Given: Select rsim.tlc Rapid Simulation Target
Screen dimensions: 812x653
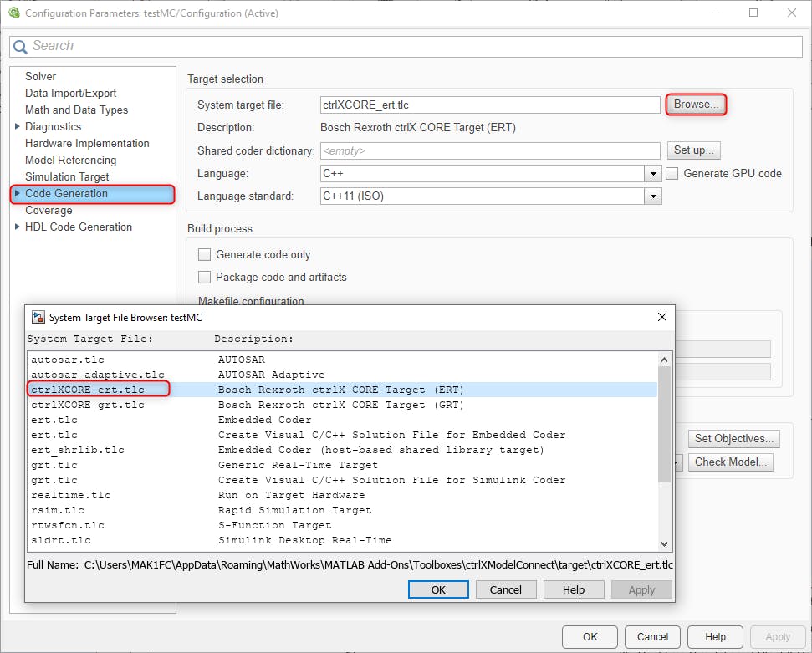Looking at the screenshot, I should (x=343, y=510).
